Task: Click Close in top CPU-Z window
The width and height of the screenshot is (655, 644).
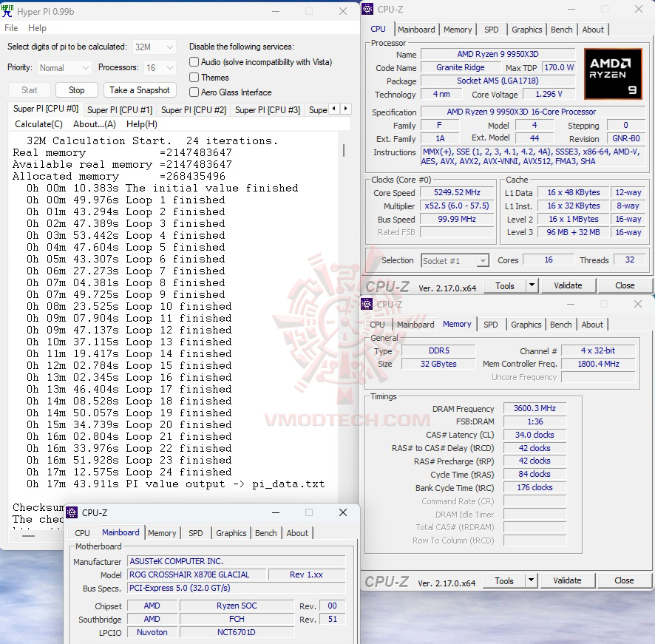Action: (x=625, y=285)
